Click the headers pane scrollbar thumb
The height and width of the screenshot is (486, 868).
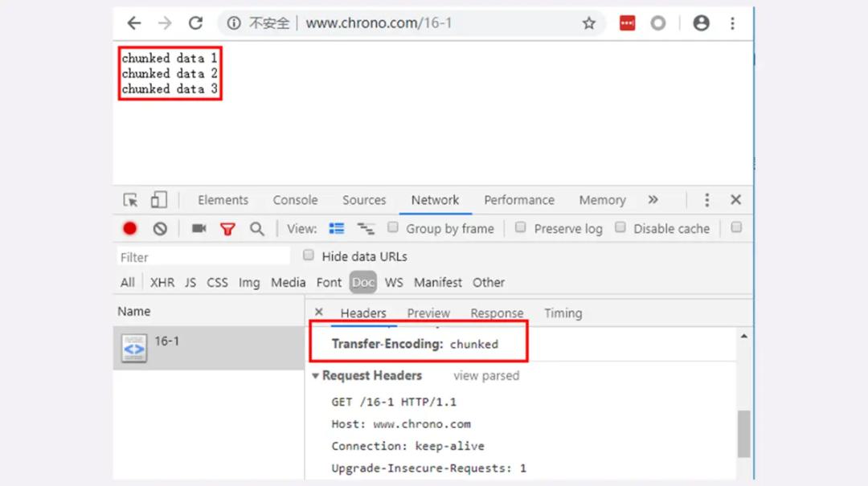tap(744, 434)
